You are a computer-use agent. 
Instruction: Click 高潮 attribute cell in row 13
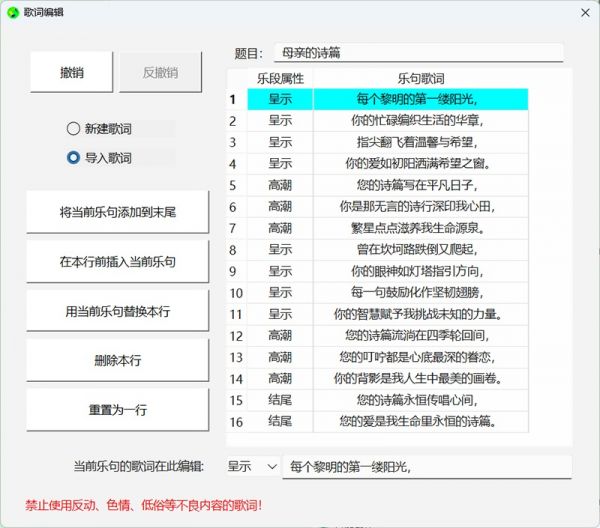280,357
